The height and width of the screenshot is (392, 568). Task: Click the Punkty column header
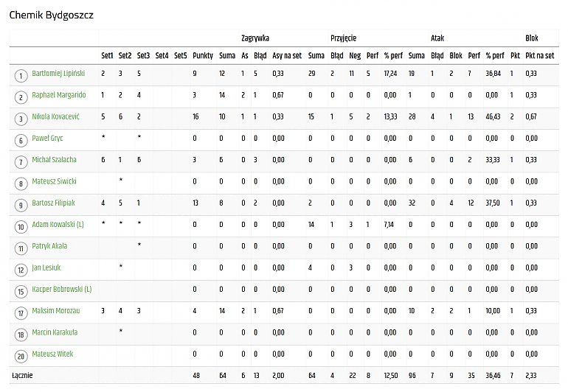[x=203, y=56]
